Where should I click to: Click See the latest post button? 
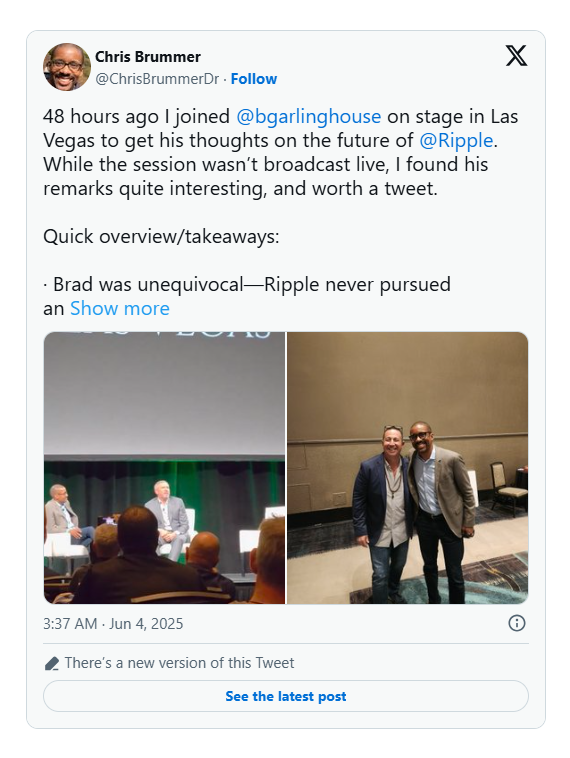pyautogui.click(x=286, y=696)
